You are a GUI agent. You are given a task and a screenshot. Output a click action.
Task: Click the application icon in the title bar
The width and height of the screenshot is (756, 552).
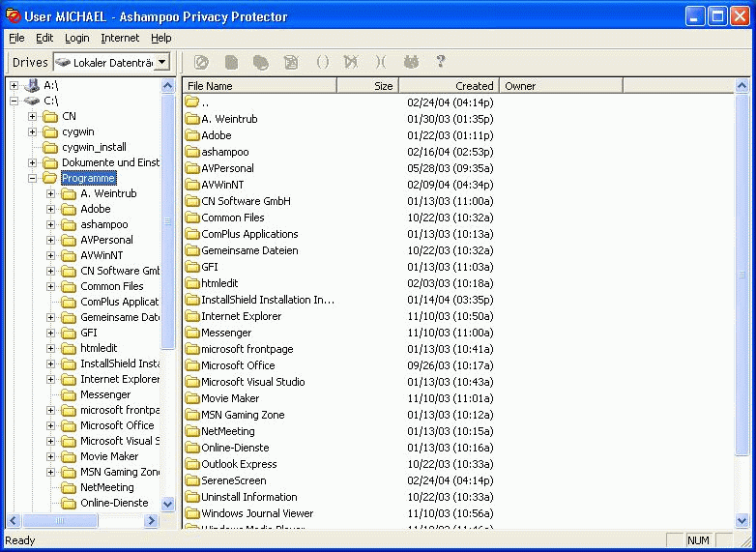13,16
